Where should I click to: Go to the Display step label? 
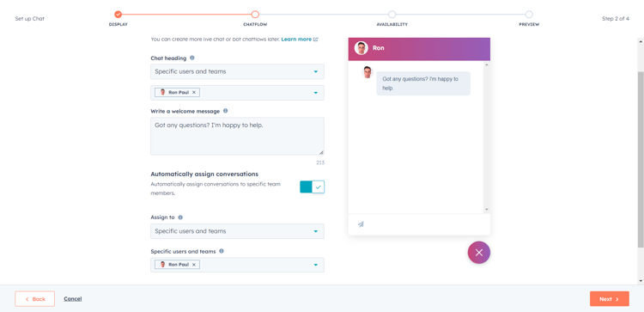point(118,25)
